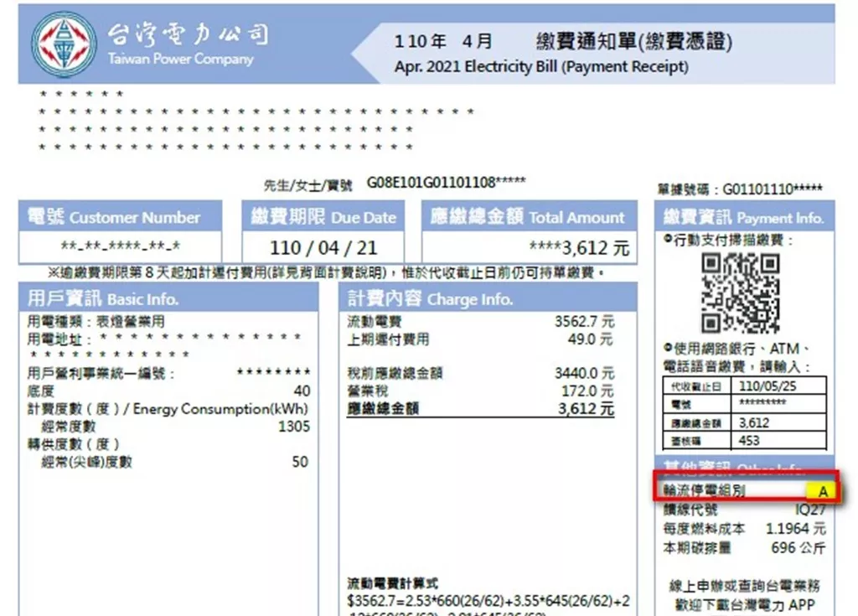Screen dimensions: 858x616
Task: Click the '代收截止日' table label
Action: (x=696, y=386)
